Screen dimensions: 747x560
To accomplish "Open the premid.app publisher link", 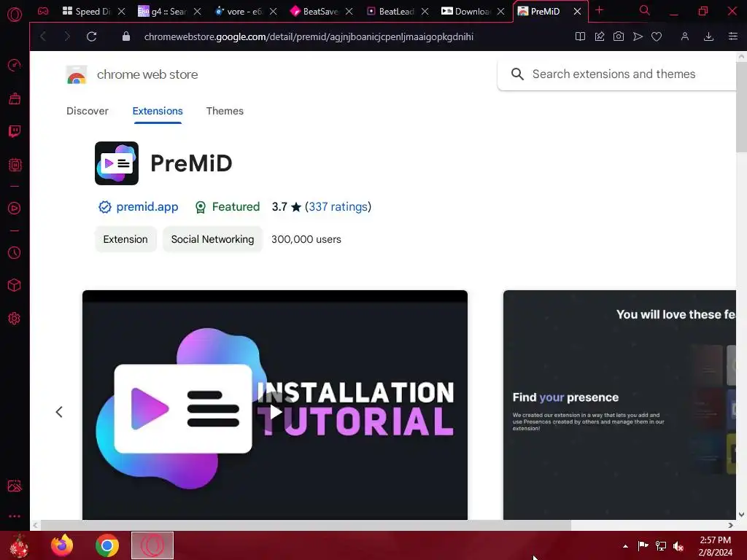I will point(147,206).
